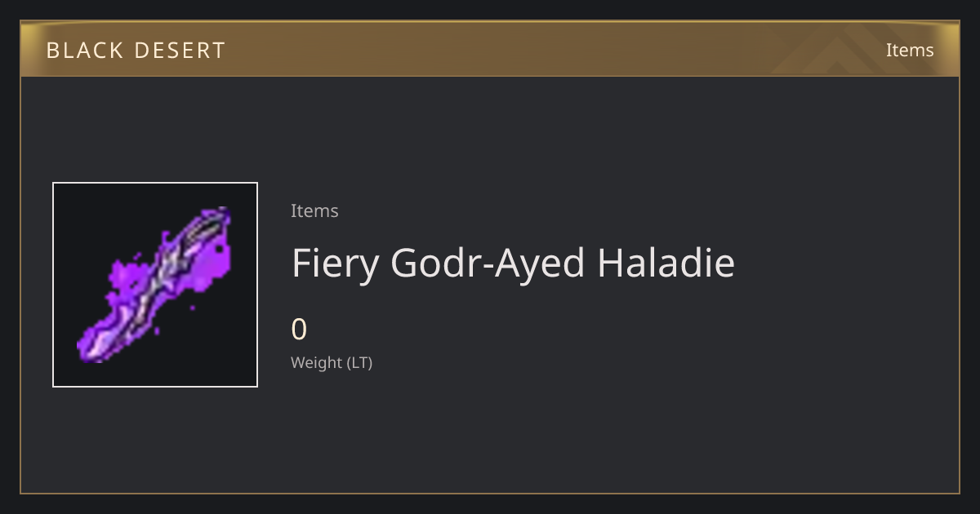Go to Items in the header's right corner
Viewport: 980px width, 514px height.
coord(910,50)
